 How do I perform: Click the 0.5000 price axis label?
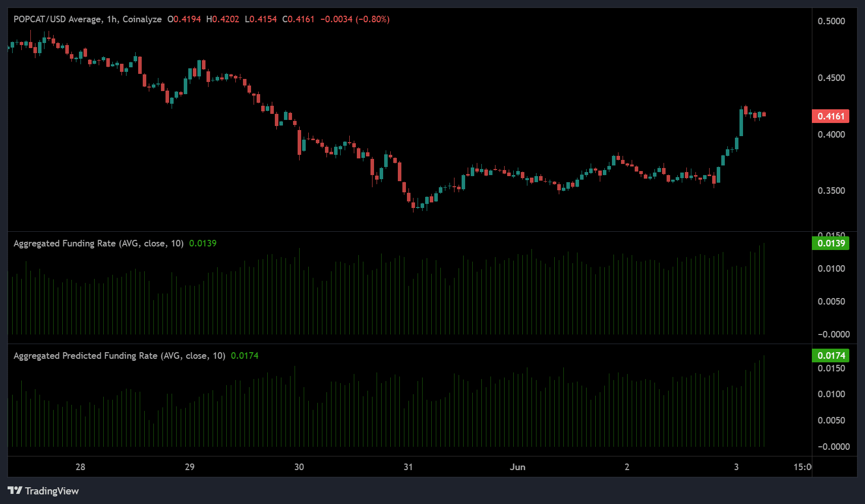pos(831,21)
